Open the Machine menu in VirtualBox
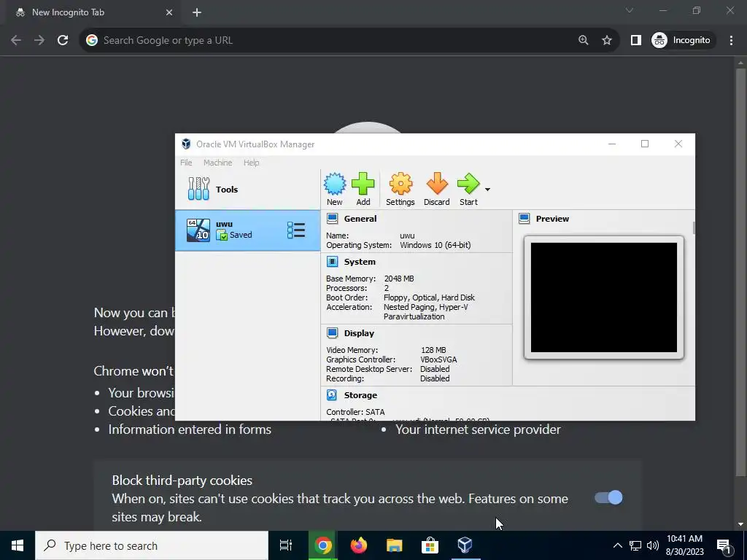The height and width of the screenshot is (560, 747). pyautogui.click(x=217, y=163)
